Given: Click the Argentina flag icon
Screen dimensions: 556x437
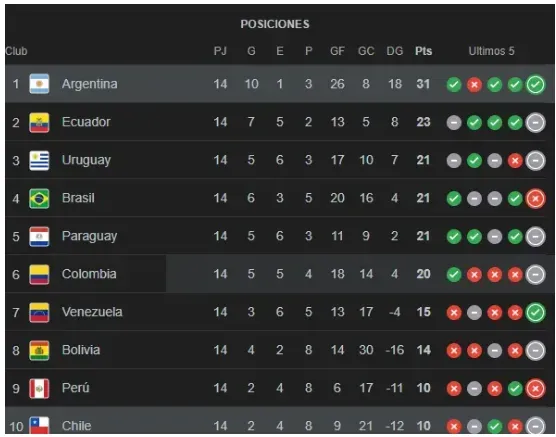Looking at the screenshot, I should (x=39, y=84).
